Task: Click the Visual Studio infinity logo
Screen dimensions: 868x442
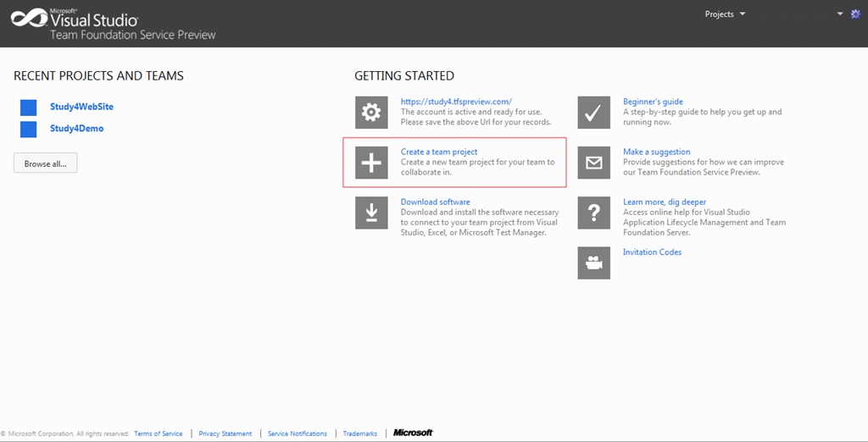Action: point(30,19)
